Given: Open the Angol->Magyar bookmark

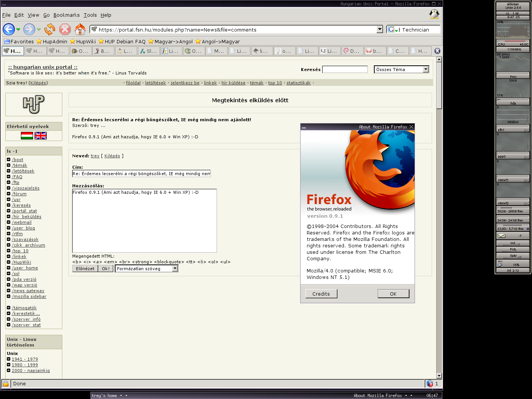Looking at the screenshot, I should [x=218, y=41].
